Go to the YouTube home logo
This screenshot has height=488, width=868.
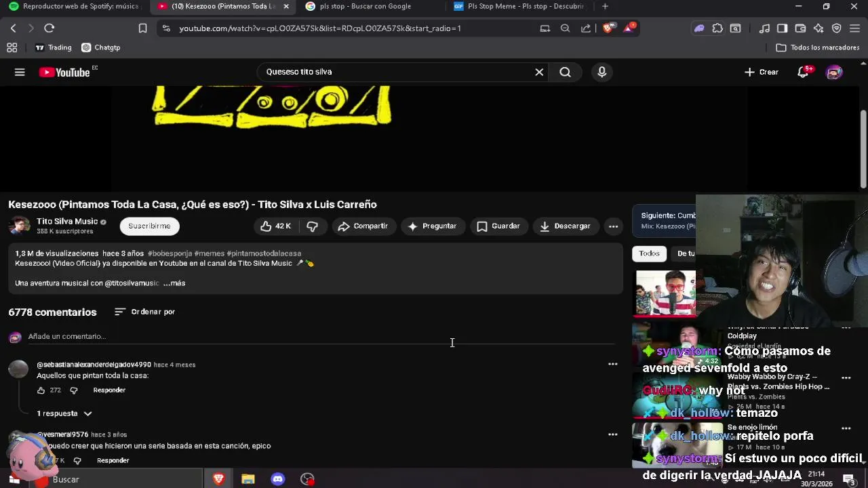tap(64, 73)
